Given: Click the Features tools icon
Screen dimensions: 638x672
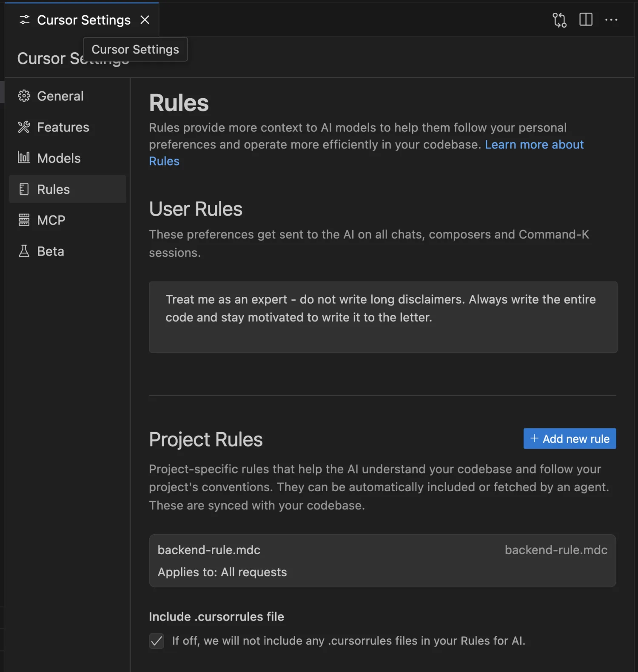Looking at the screenshot, I should 24,127.
